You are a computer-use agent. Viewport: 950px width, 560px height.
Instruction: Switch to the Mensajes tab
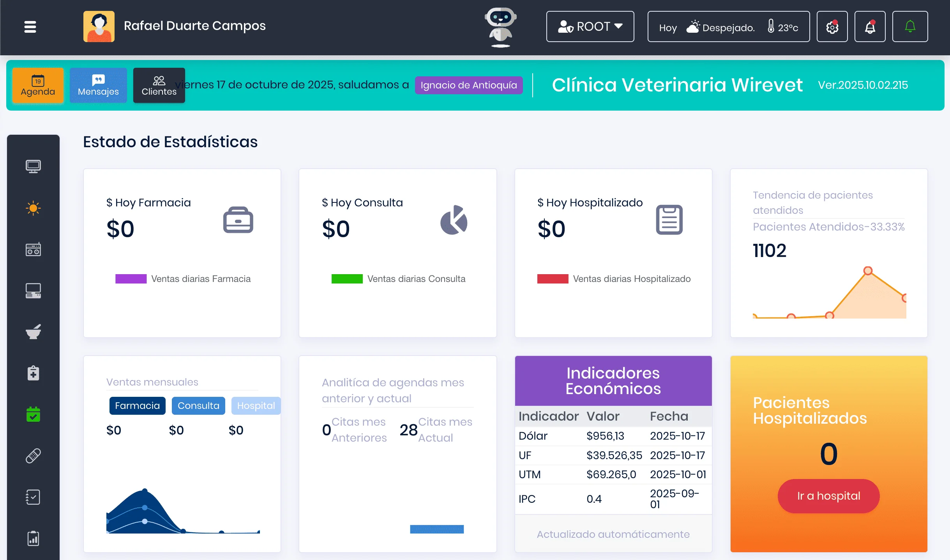98,85
